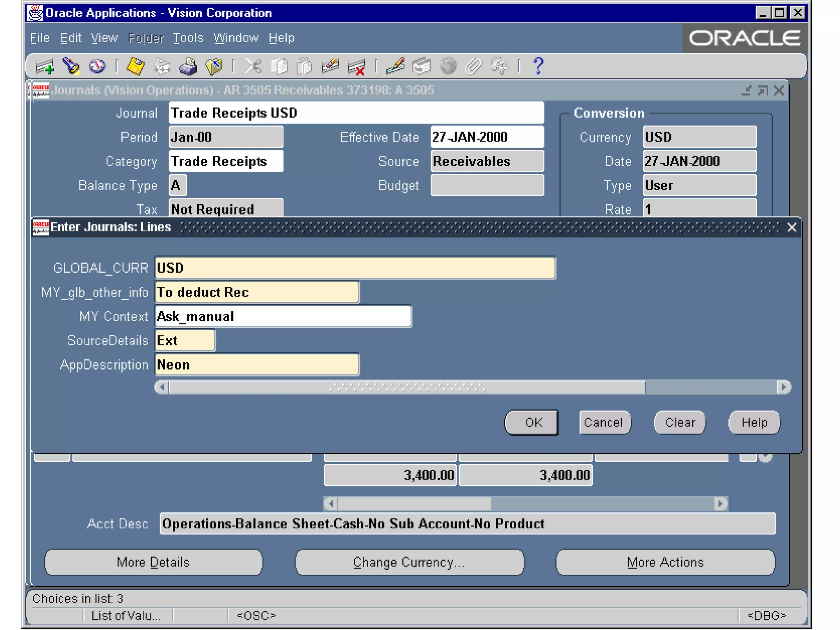Open the View menu

click(104, 38)
